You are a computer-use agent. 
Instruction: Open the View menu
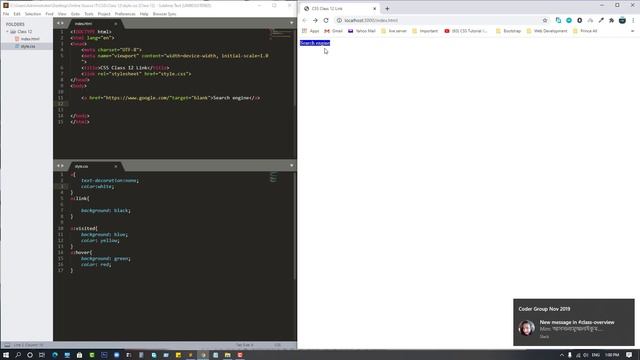62,14
